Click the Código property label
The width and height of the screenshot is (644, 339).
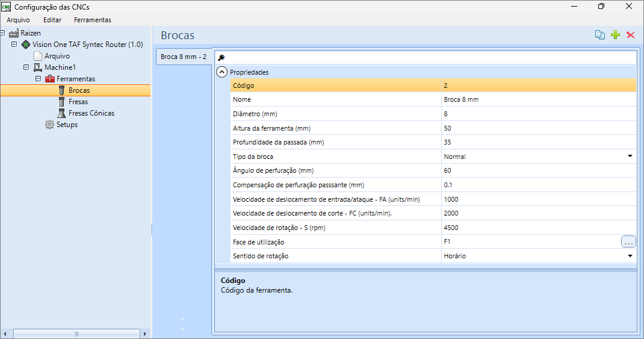[243, 86]
